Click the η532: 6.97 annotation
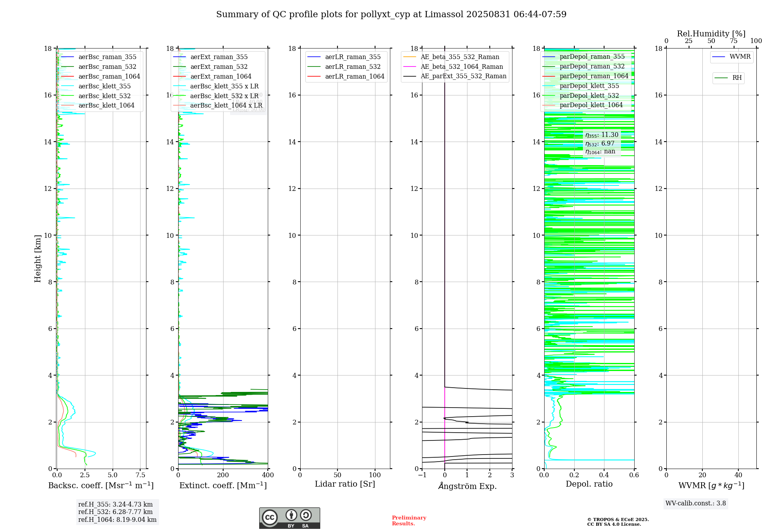783x532 pixels. tap(600, 144)
